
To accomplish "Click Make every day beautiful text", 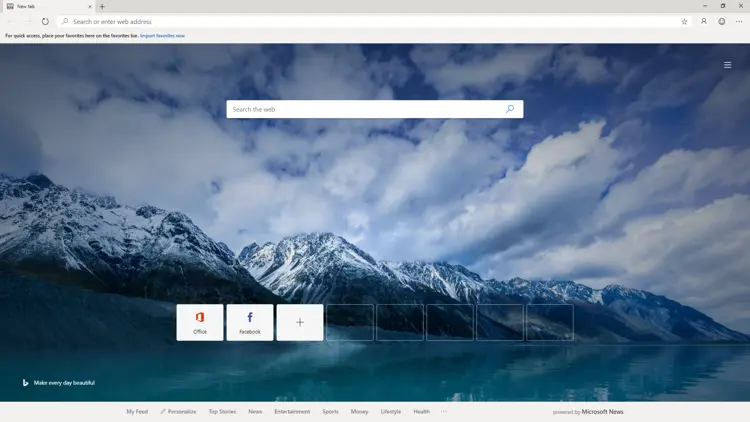I will click(64, 383).
